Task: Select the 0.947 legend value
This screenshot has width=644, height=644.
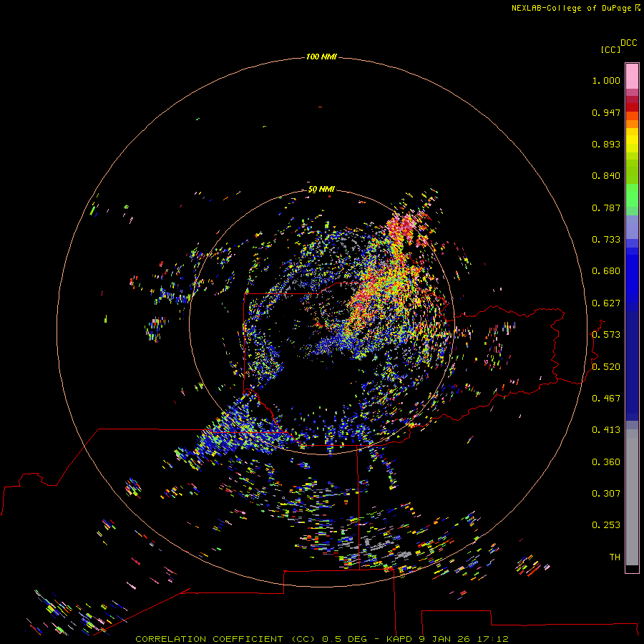Action: pos(606,112)
